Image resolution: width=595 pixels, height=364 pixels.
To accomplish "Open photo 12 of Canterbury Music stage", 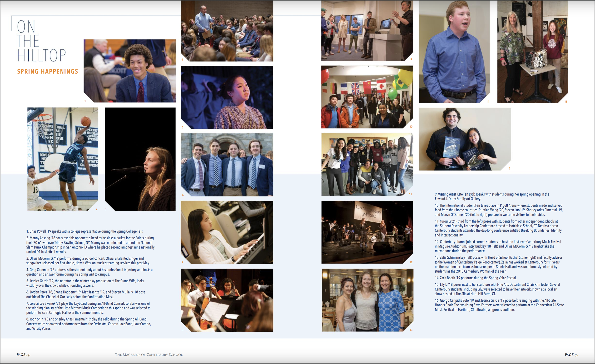I will click(x=367, y=232).
